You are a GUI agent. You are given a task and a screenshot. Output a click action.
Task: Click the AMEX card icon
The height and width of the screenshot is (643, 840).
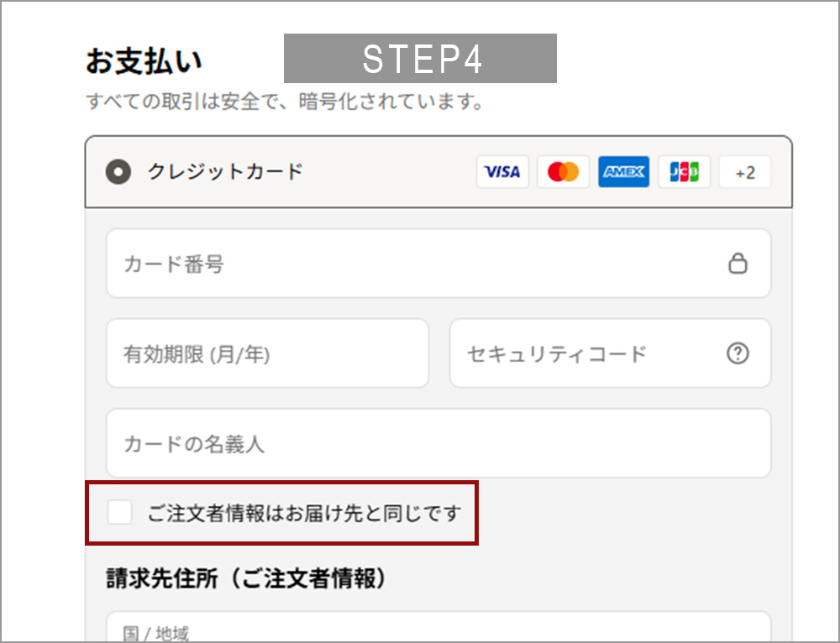click(x=623, y=172)
